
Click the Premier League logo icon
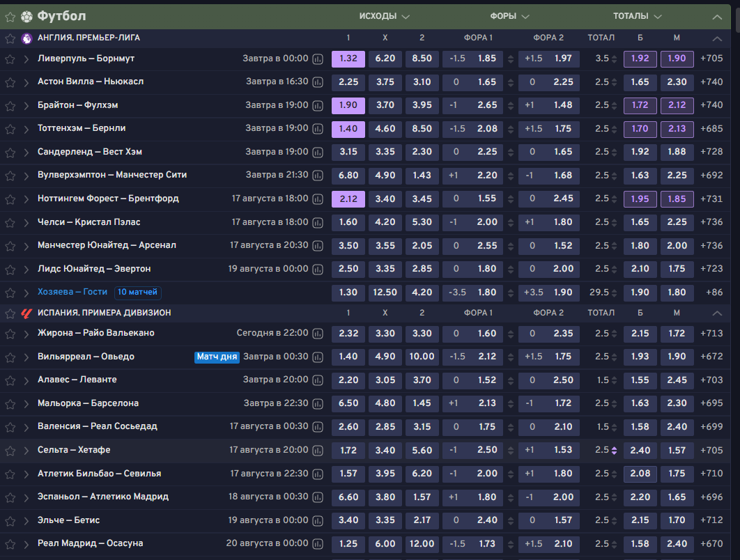click(27, 38)
